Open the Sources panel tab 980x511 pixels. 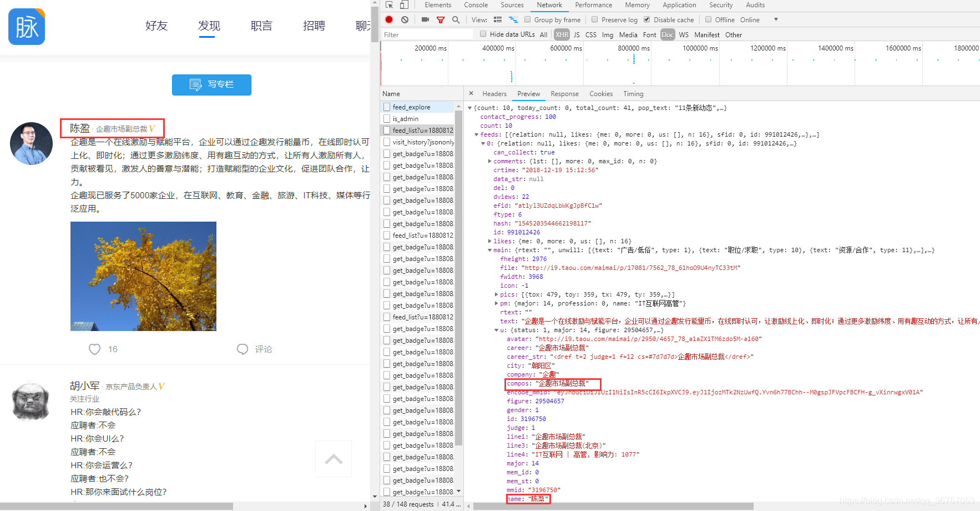pyautogui.click(x=512, y=5)
